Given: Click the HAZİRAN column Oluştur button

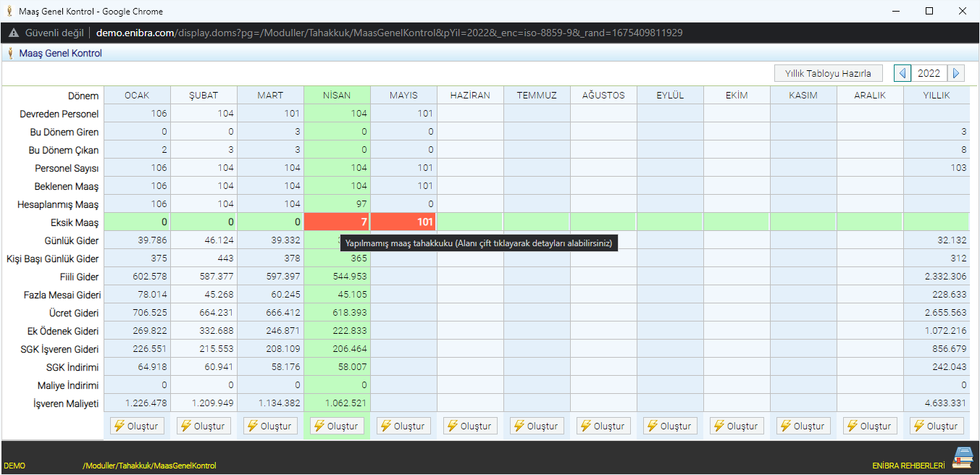Looking at the screenshot, I should pos(470,426).
